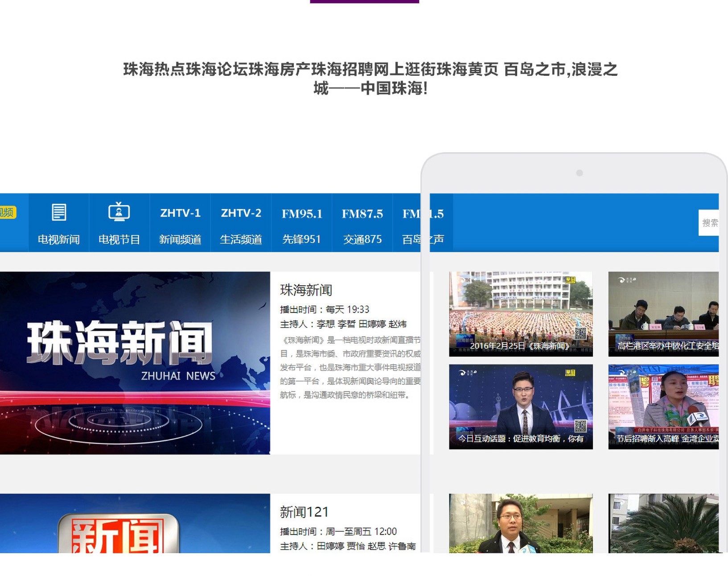Open the 2016年2月25日 珠海新闻 video
This screenshot has height=576, width=728.
521,314
